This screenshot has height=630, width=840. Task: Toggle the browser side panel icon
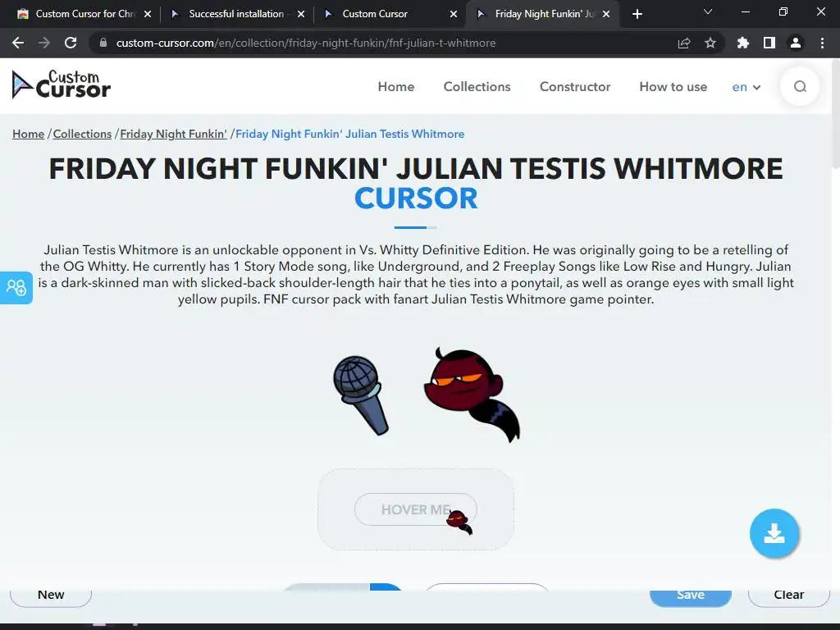[769, 43]
